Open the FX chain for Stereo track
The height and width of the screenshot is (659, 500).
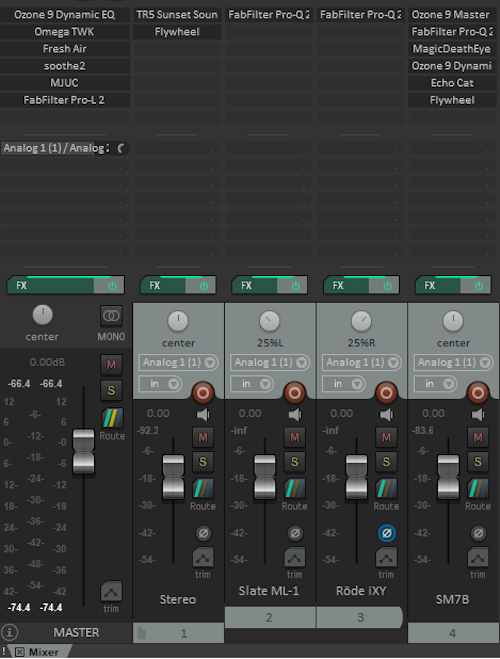point(163,286)
